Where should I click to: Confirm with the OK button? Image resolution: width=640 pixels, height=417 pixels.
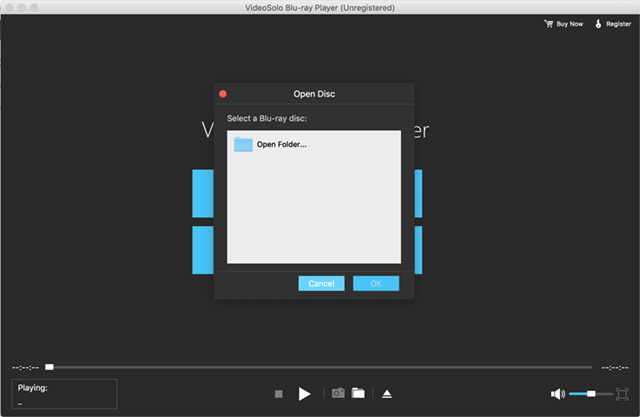click(376, 284)
